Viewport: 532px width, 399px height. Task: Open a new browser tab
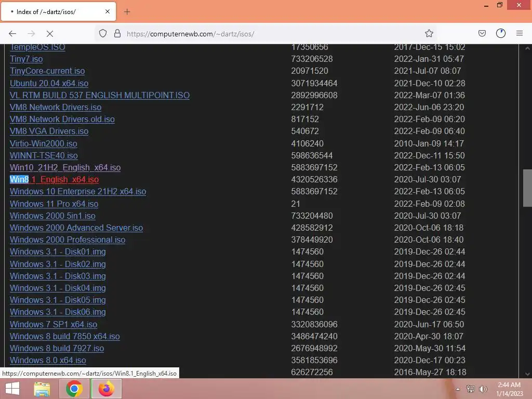point(127,12)
